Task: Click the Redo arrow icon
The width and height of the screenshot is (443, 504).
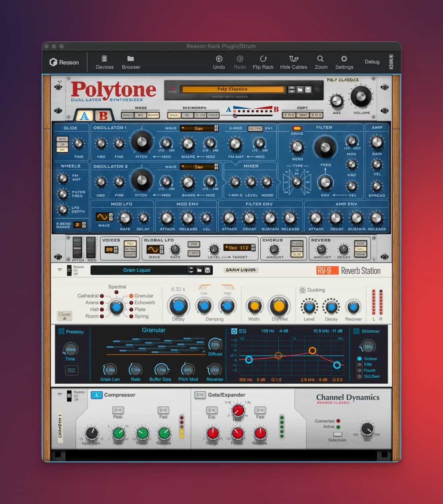Action: [240, 59]
